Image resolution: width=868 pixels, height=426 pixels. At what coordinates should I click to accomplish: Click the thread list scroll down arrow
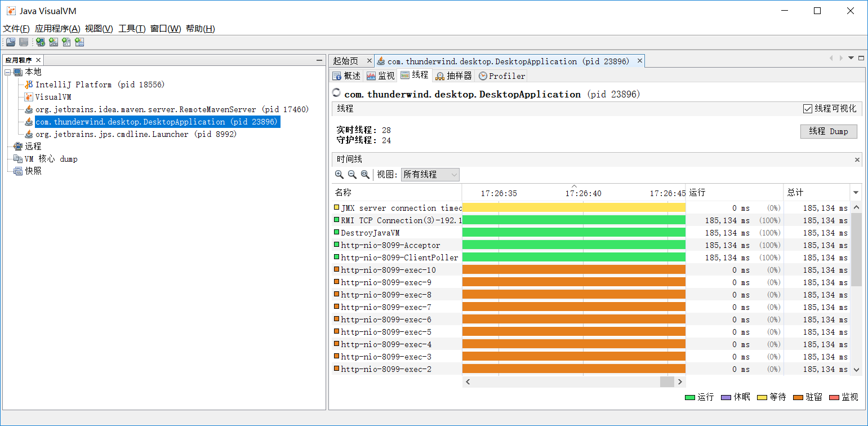[856, 370]
